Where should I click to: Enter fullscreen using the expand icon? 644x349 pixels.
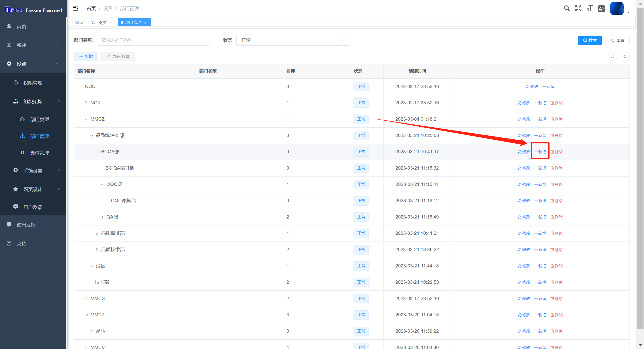tap(578, 8)
